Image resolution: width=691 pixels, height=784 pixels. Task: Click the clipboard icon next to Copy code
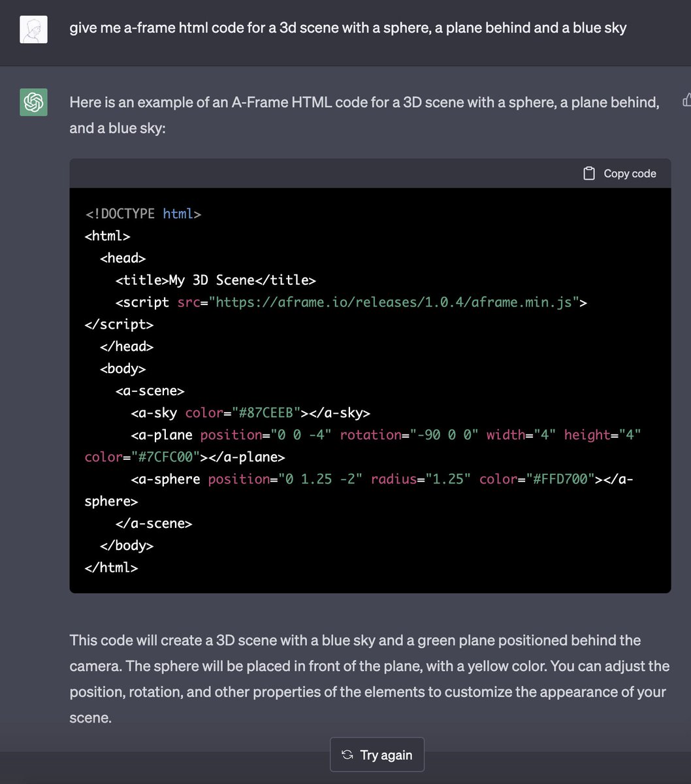click(x=589, y=173)
